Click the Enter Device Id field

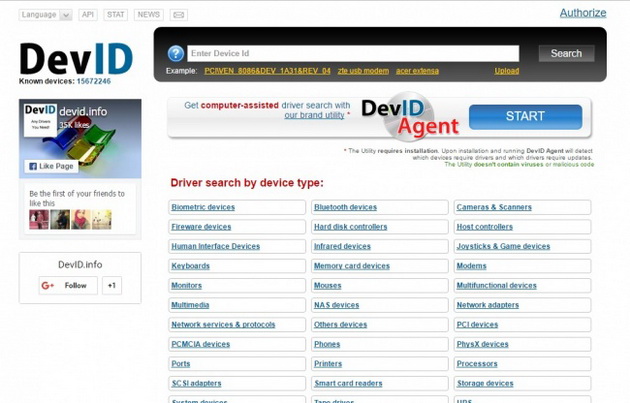pos(353,53)
